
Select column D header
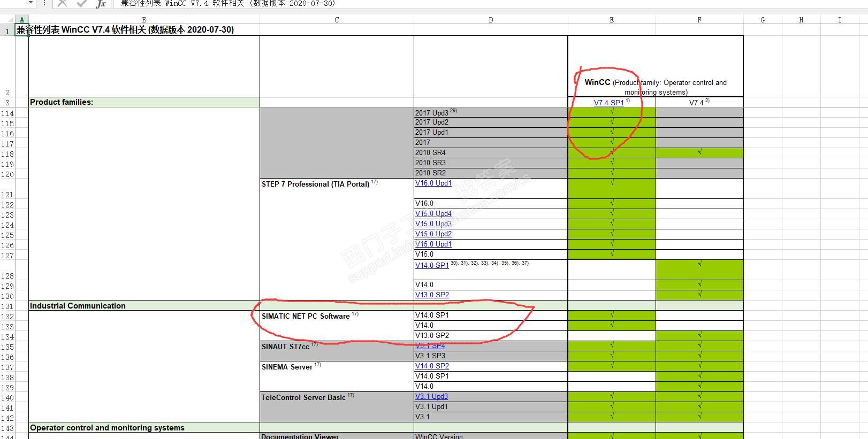pos(491,20)
